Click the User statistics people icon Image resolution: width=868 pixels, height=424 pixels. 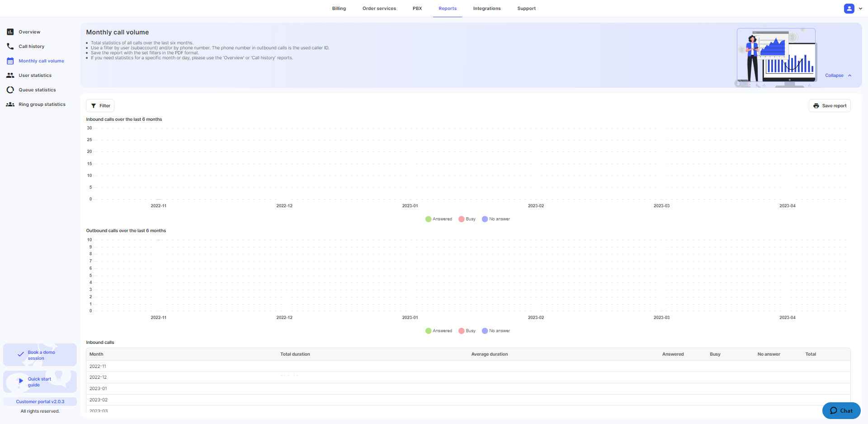[x=10, y=75]
